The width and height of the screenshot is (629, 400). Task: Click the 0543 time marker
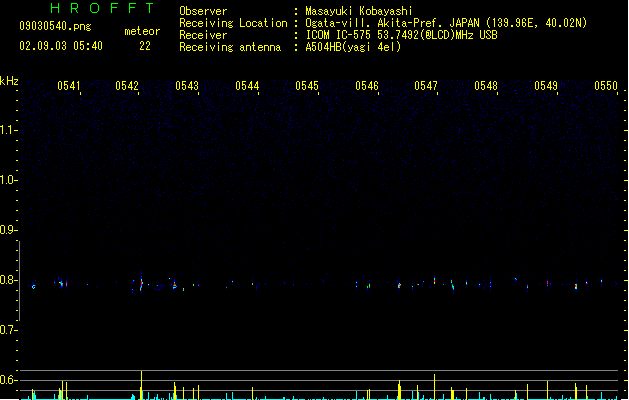pyautogui.click(x=187, y=86)
